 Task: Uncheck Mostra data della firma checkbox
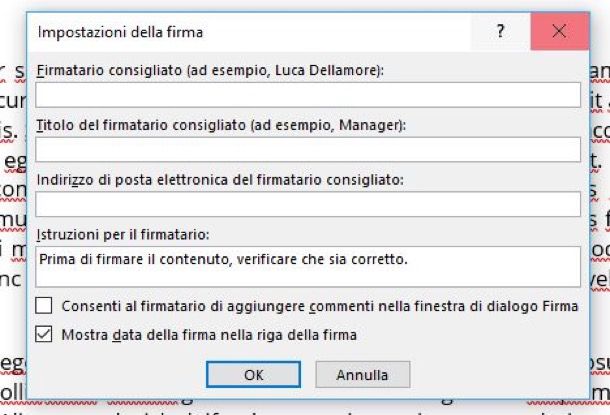[44, 334]
